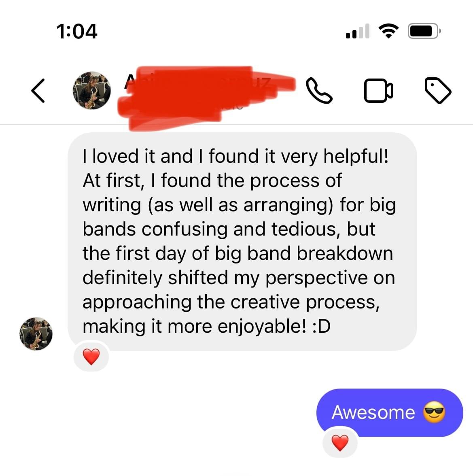Tap heart reaction under the gray message

(91, 356)
